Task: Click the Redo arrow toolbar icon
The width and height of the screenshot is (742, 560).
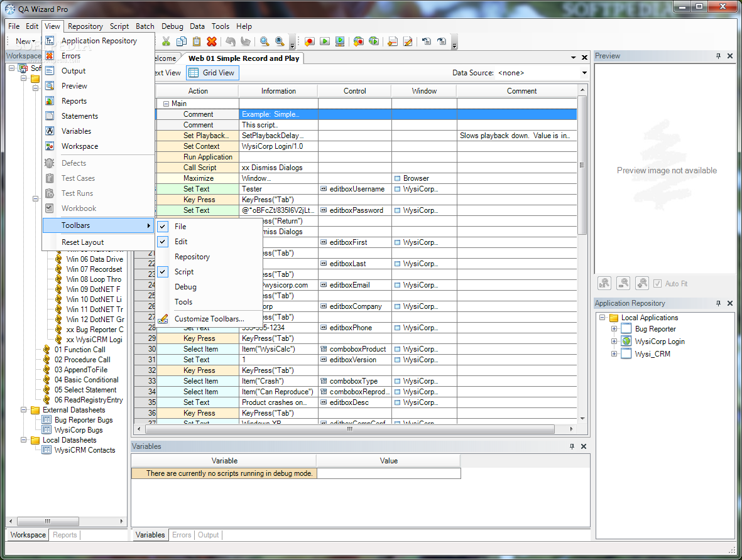Action: click(x=246, y=41)
